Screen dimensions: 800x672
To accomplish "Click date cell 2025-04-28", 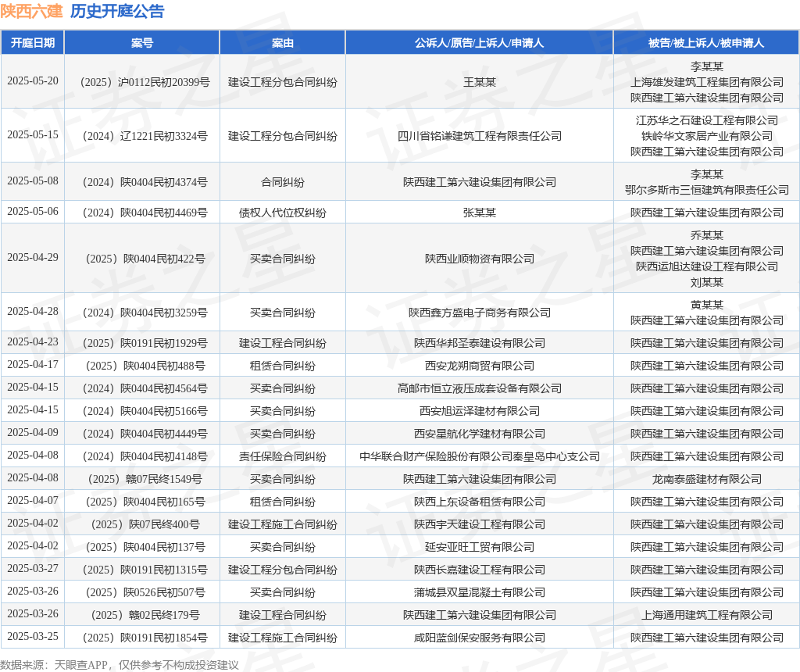I will (33, 312).
